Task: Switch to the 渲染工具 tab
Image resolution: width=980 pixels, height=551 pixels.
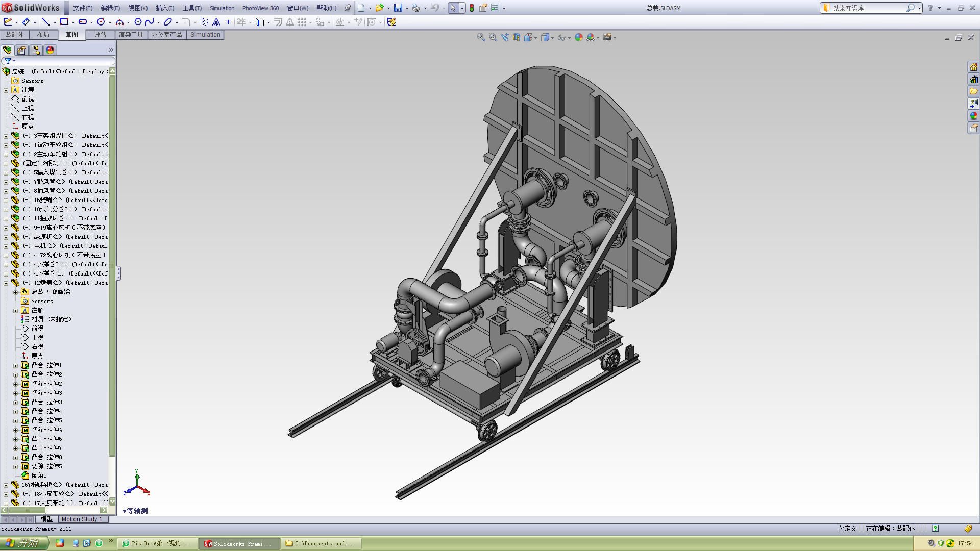Action: click(131, 35)
